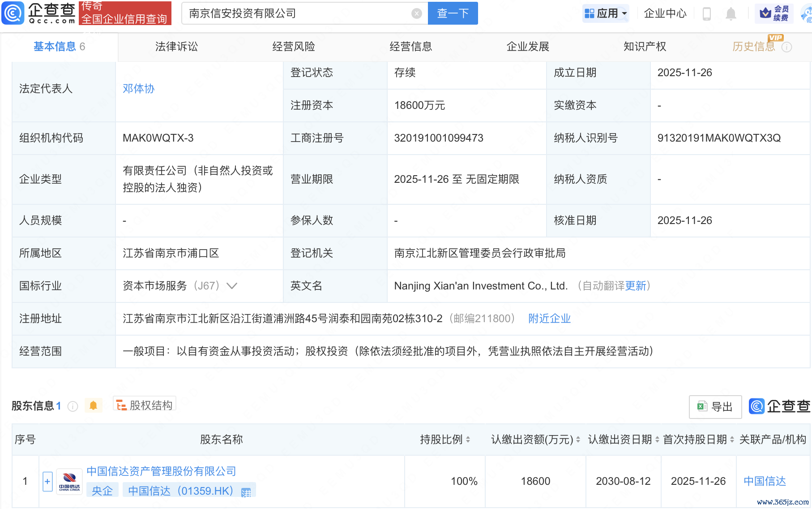Clear the search box text
812x509 pixels.
[416, 13]
